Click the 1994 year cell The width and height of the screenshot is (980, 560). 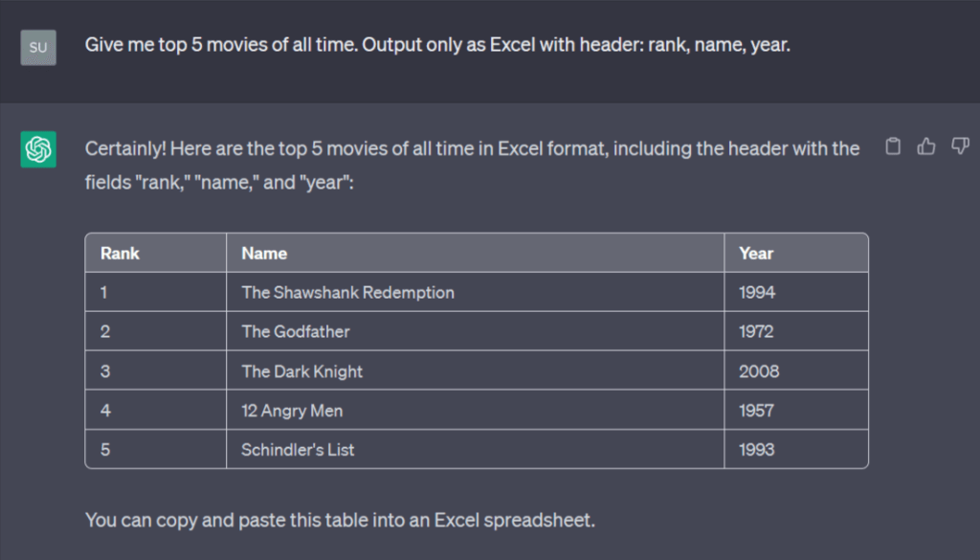pyautogui.click(x=757, y=293)
